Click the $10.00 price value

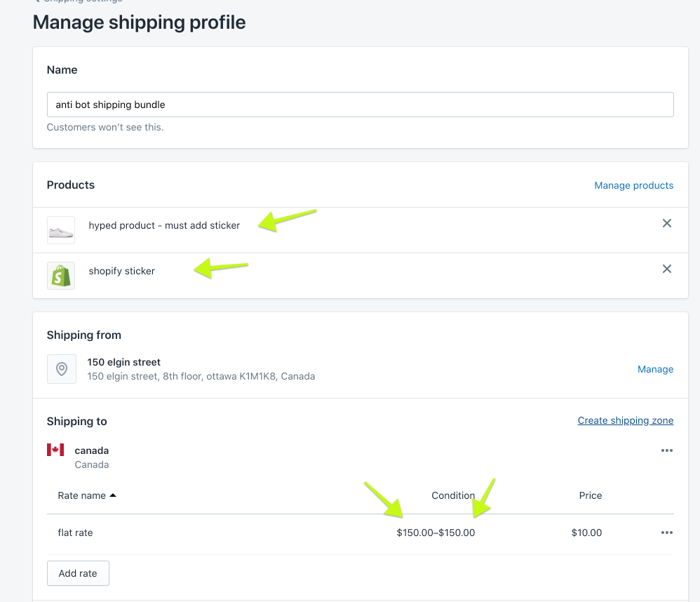(x=586, y=533)
